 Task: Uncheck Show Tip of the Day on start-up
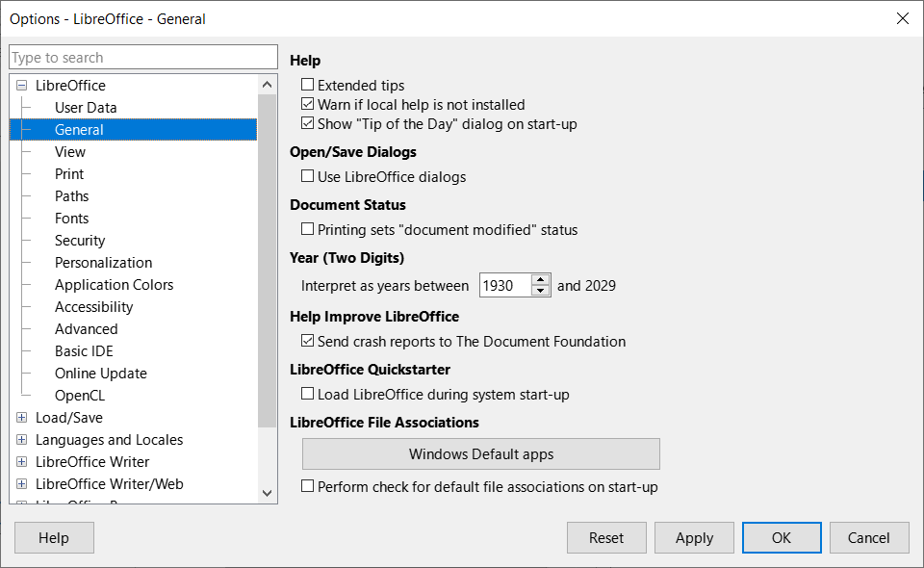pos(308,123)
